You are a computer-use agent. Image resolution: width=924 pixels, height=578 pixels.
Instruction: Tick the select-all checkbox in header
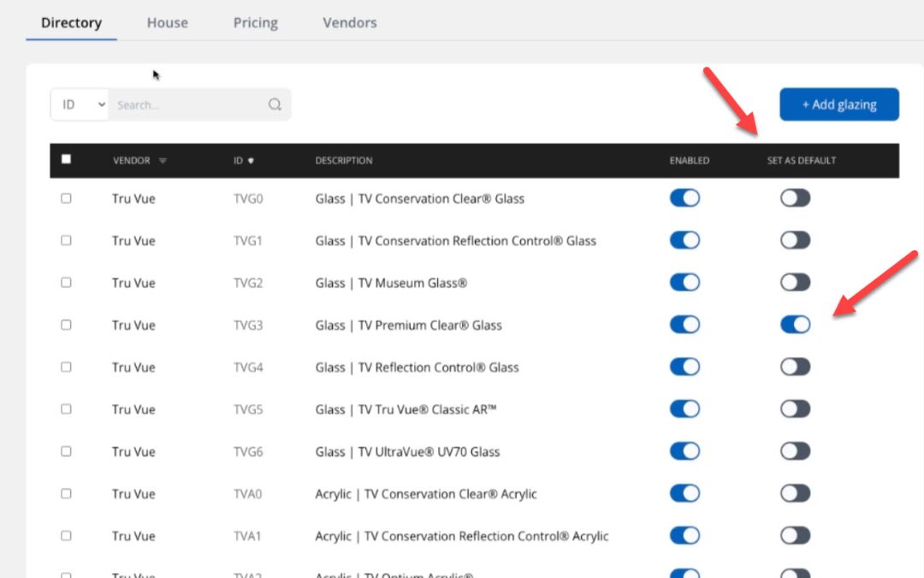point(66,159)
